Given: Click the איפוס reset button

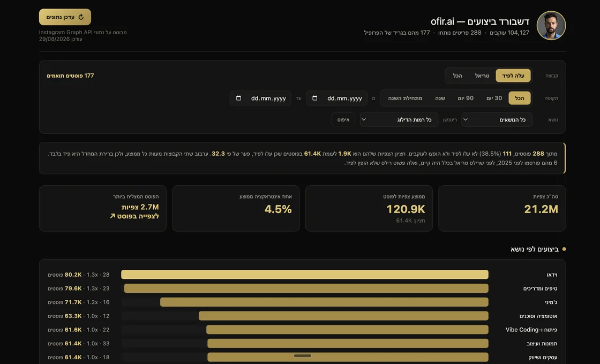Looking at the screenshot, I should point(343,120).
